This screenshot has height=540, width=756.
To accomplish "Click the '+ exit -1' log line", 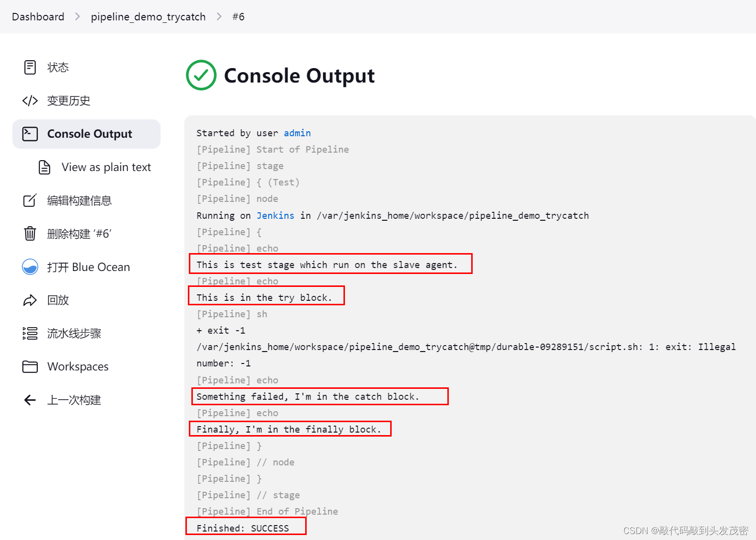I will click(221, 330).
